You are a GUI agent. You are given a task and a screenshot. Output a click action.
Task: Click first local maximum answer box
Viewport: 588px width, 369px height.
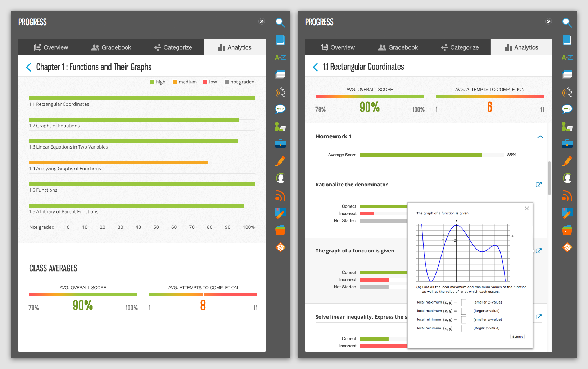463,302
